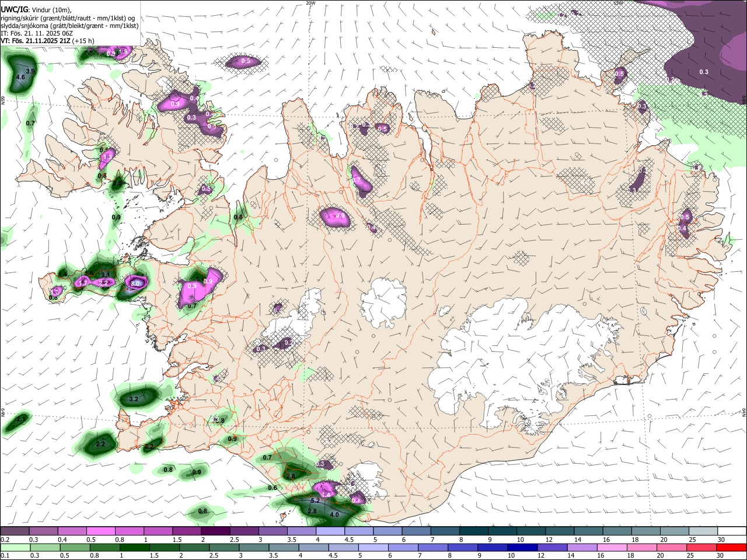
Task: Select the rain scale swatch starting at 0.5
Action: coord(75,547)
